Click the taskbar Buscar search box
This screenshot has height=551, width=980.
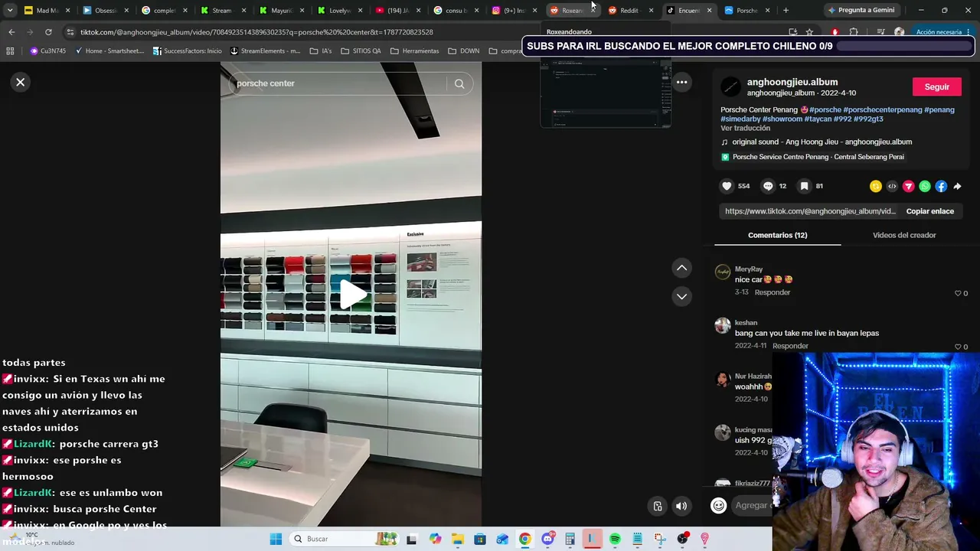click(345, 539)
